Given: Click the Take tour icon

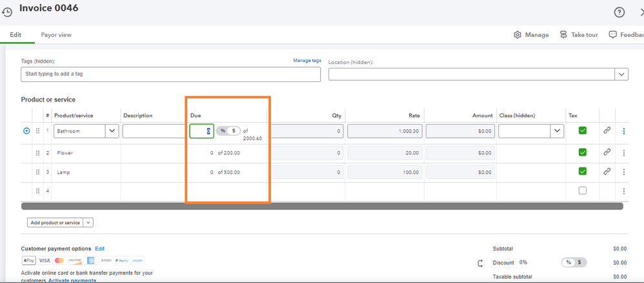Looking at the screenshot, I should click(563, 34).
